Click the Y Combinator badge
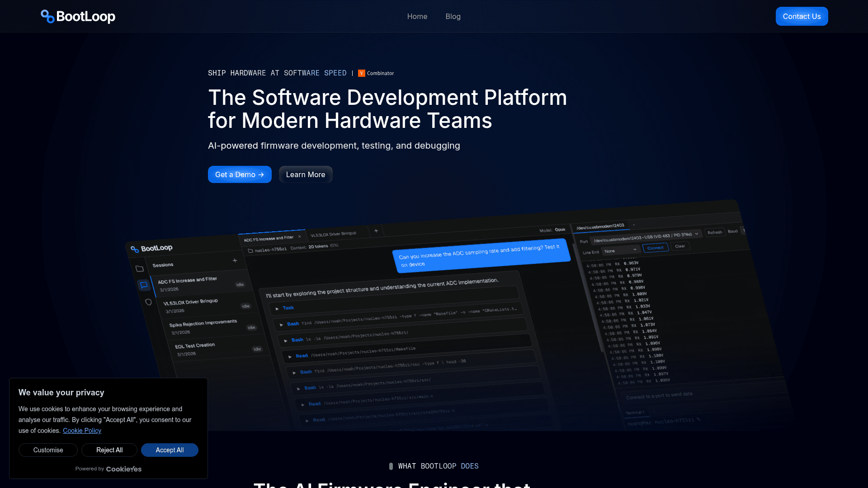The height and width of the screenshot is (488, 868). [x=376, y=73]
